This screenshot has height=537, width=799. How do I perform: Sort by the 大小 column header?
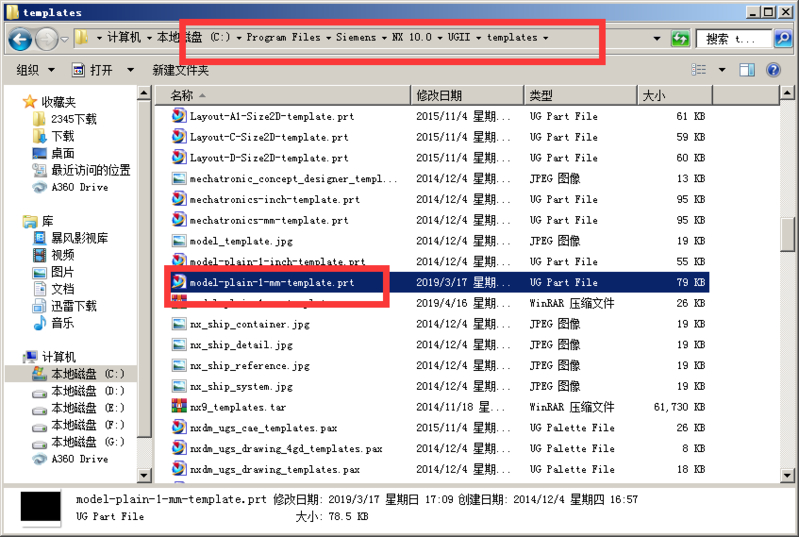click(675, 95)
